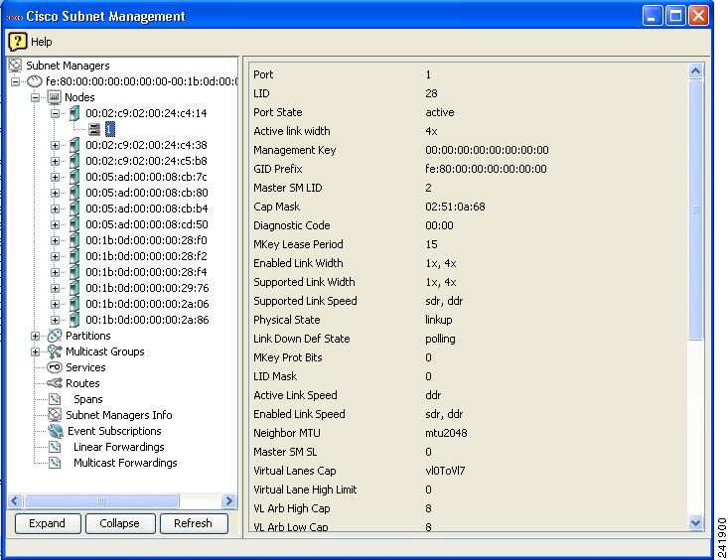Screen dimensions: 728x560
Task: Collapse the fe:80 subnet manager tree
Action: [15, 81]
